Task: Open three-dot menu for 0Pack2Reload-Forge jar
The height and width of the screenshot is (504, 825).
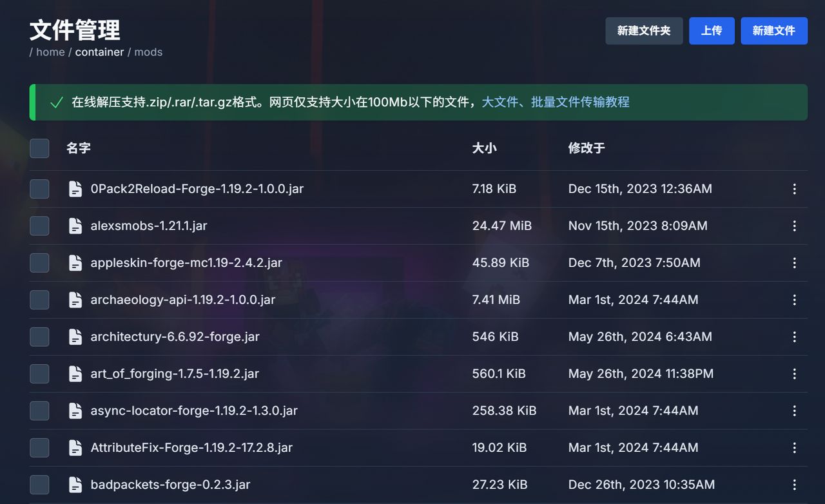Action: 794,189
